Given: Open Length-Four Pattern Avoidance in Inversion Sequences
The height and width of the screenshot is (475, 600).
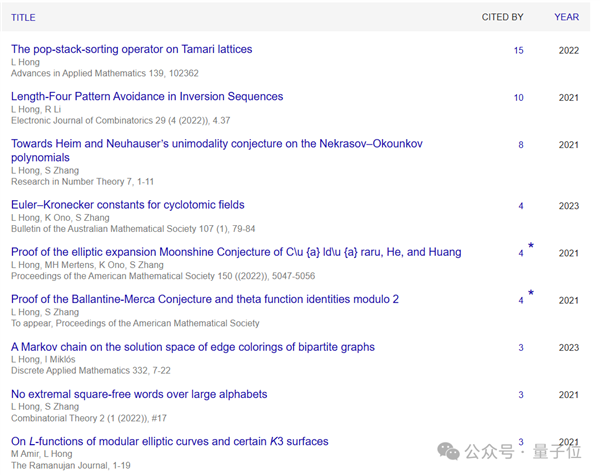Looking at the screenshot, I should click(147, 97).
